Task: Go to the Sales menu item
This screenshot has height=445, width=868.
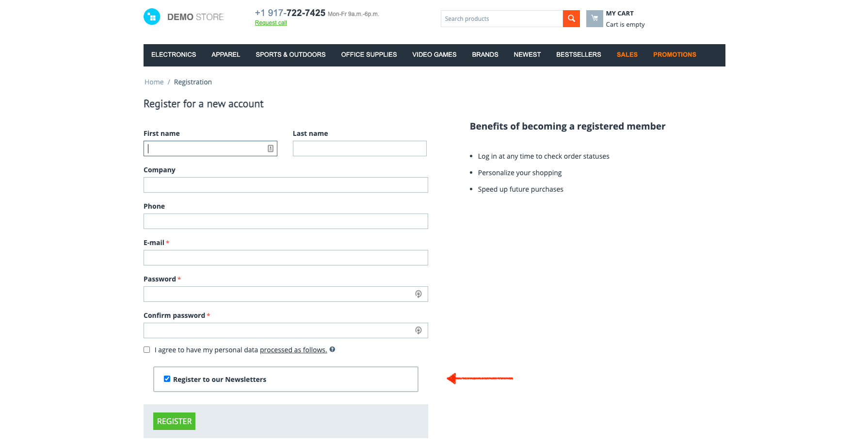Action: coord(627,55)
